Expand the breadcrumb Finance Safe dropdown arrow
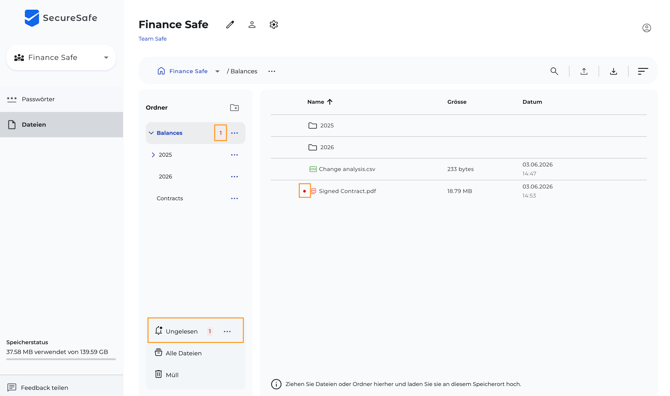Image resolution: width=670 pixels, height=396 pixels. click(217, 71)
